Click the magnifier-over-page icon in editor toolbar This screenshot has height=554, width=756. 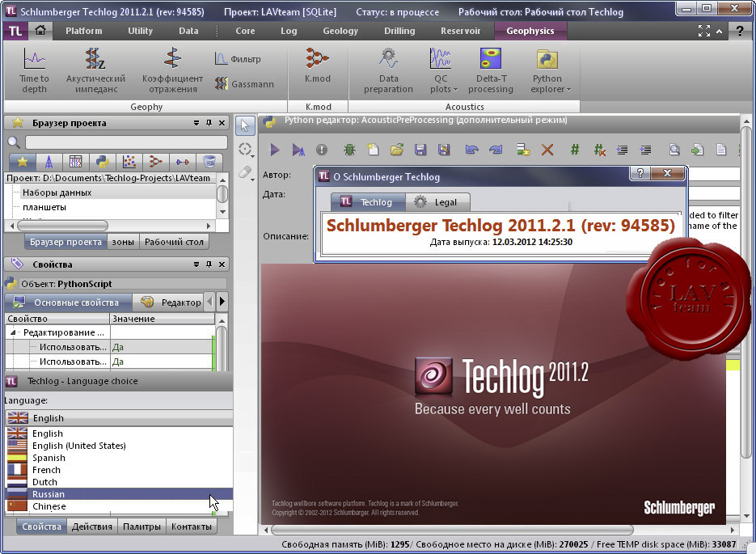[x=674, y=150]
